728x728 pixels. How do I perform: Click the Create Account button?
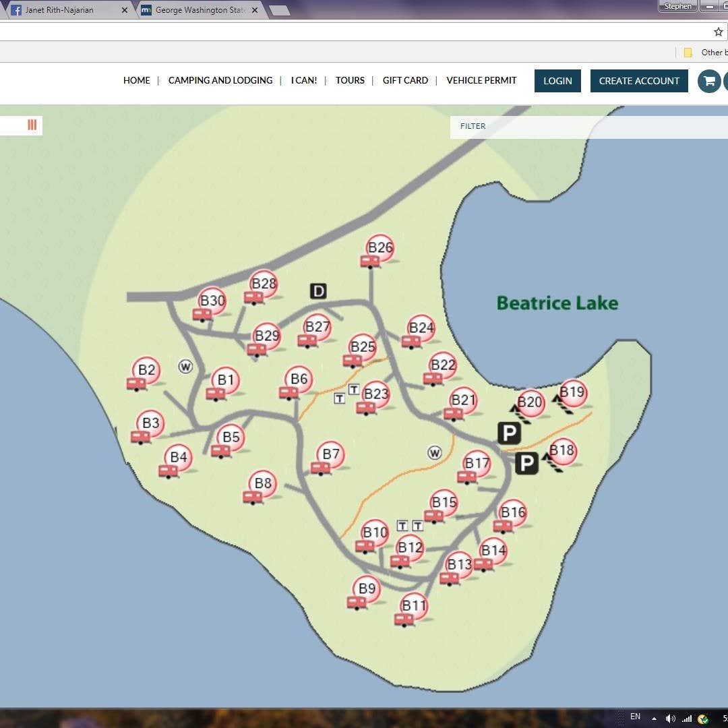(639, 81)
